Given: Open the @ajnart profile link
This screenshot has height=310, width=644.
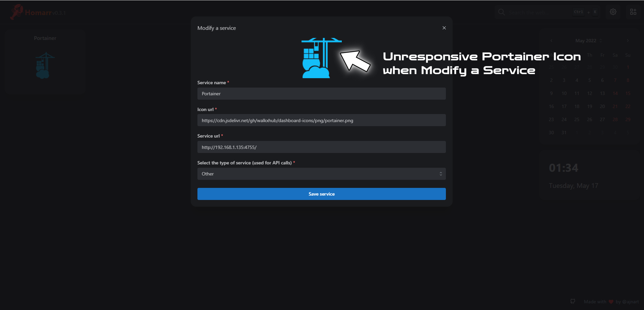Looking at the screenshot, I should click(631, 301).
